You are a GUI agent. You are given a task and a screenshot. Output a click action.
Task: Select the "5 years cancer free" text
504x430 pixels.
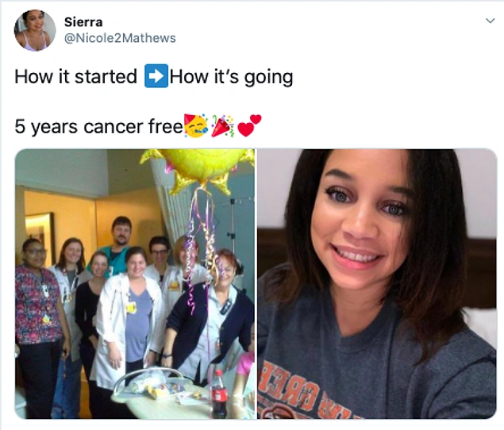coord(98,126)
